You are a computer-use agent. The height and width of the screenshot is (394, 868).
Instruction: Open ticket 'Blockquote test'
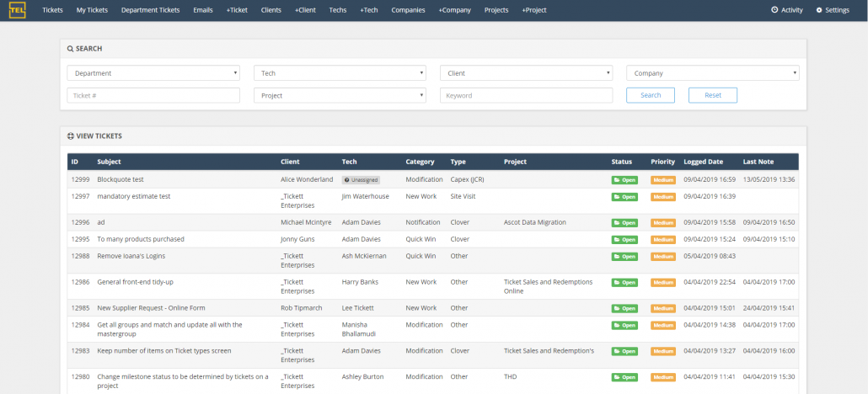click(x=121, y=180)
